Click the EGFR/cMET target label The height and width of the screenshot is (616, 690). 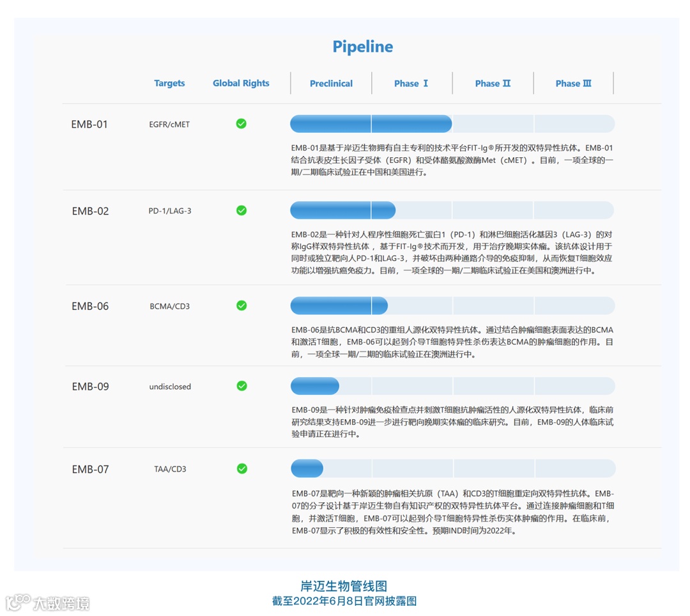(x=169, y=125)
